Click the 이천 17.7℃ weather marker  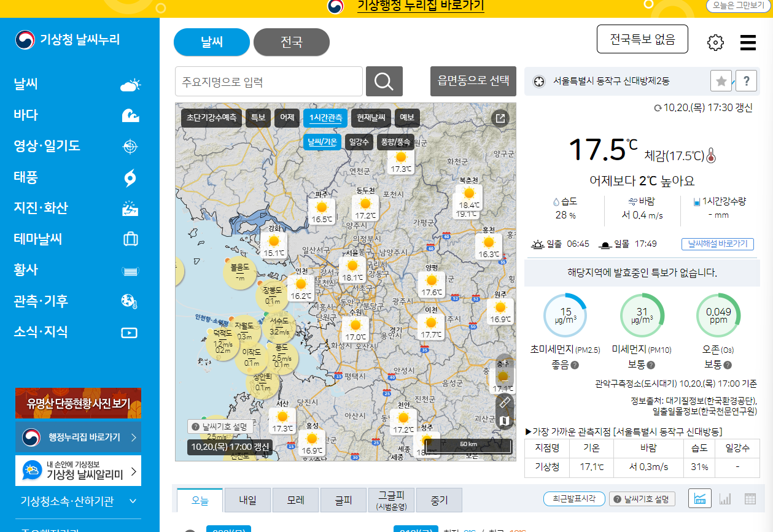click(432, 327)
